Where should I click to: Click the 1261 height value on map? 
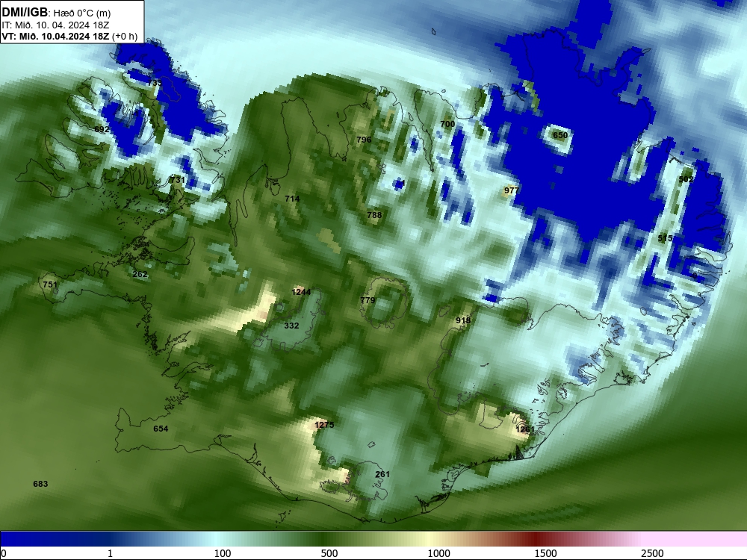pyautogui.click(x=525, y=429)
